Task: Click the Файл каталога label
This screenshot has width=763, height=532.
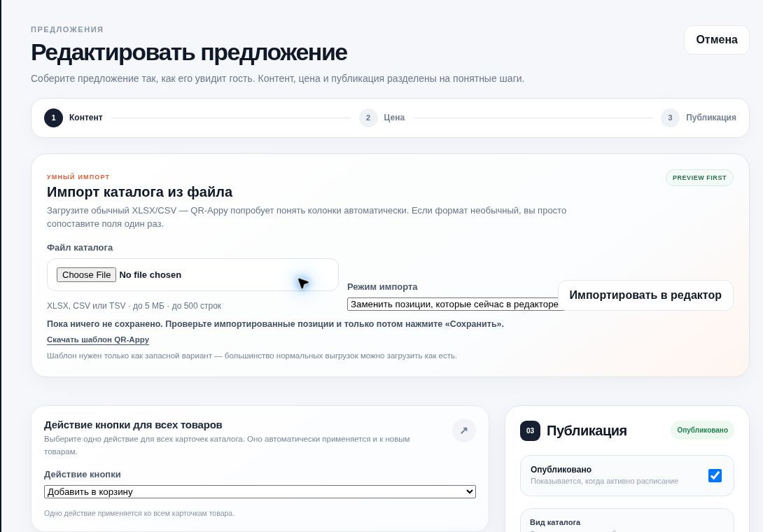Action: tap(80, 248)
